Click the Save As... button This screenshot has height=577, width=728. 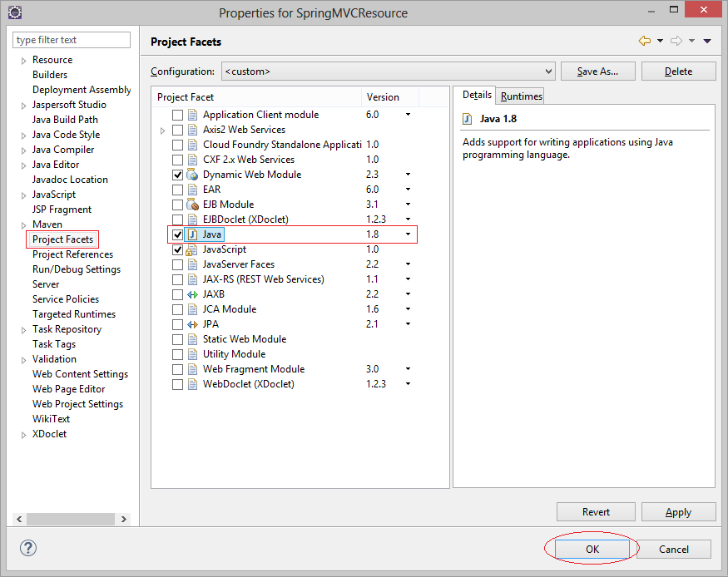[597, 72]
